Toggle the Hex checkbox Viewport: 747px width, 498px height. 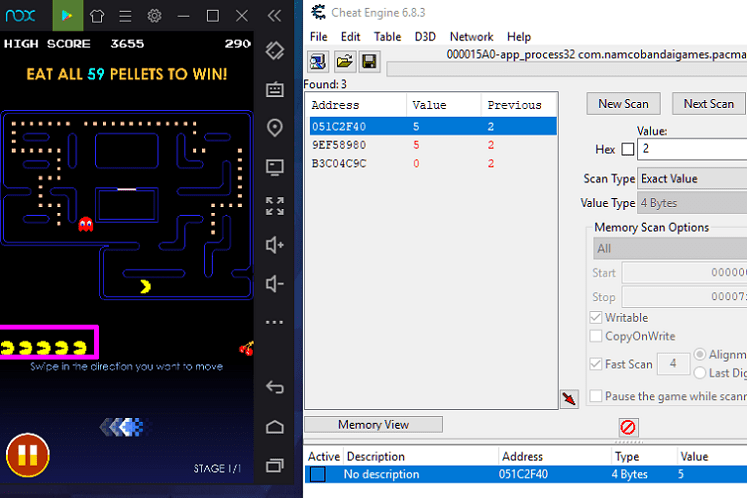click(x=628, y=149)
